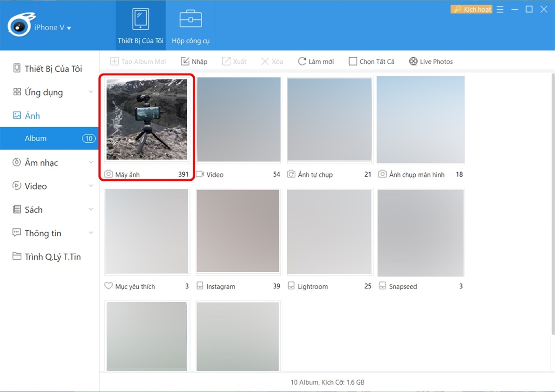This screenshot has height=392, width=555.
Task: Click the 391 photo count of Máy ảnh
Action: [x=184, y=175]
